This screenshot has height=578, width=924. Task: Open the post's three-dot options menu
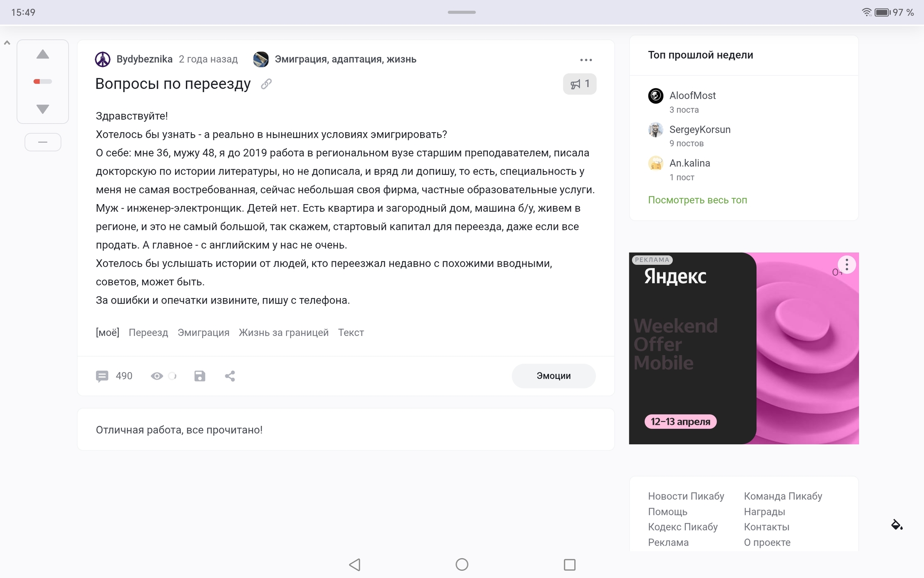pos(586,60)
